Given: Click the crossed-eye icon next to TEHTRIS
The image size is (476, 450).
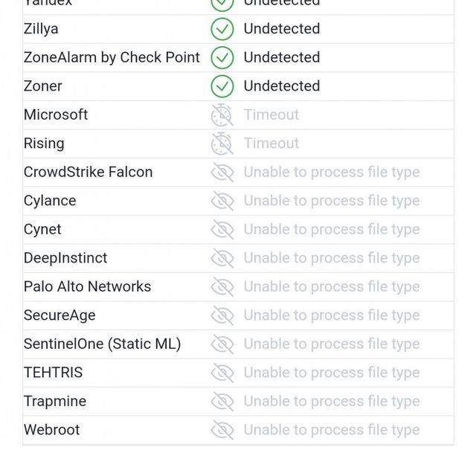Looking at the screenshot, I should coord(222,373).
